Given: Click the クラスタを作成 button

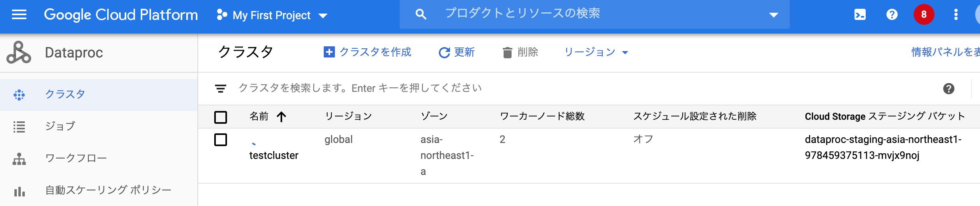Looking at the screenshot, I should click(x=367, y=52).
